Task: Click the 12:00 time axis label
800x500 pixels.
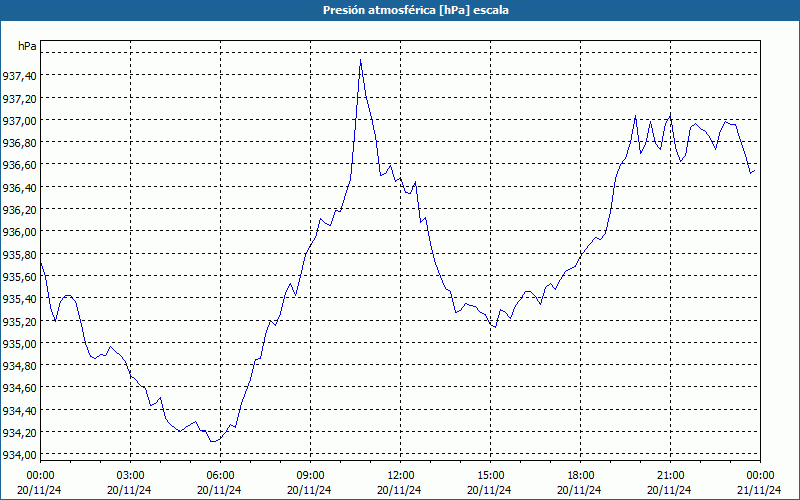Action: click(x=401, y=476)
